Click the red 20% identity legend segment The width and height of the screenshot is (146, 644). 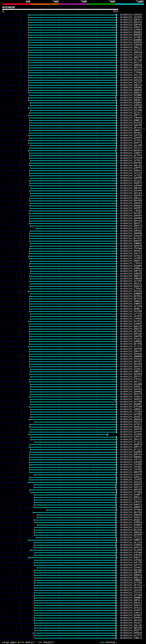click(x=16, y=4)
